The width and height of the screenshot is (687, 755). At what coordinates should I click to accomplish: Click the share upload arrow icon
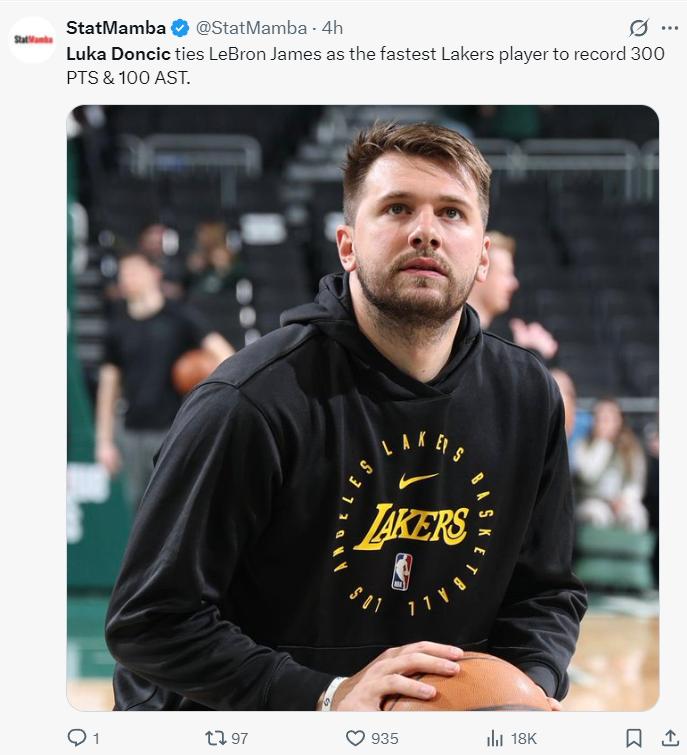click(670, 738)
